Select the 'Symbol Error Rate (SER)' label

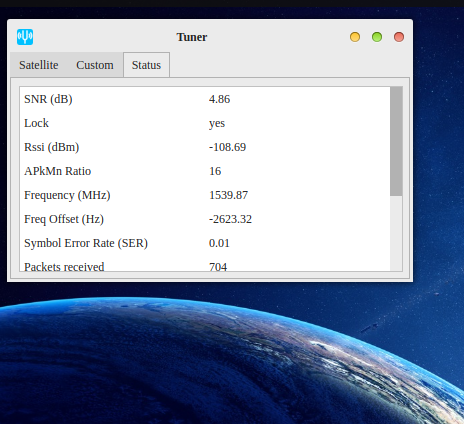click(86, 243)
